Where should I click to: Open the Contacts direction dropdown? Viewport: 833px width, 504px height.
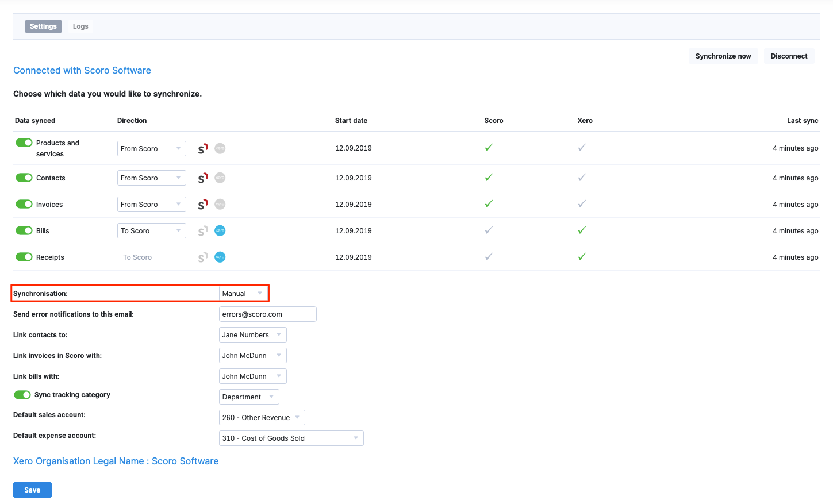pyautogui.click(x=152, y=178)
